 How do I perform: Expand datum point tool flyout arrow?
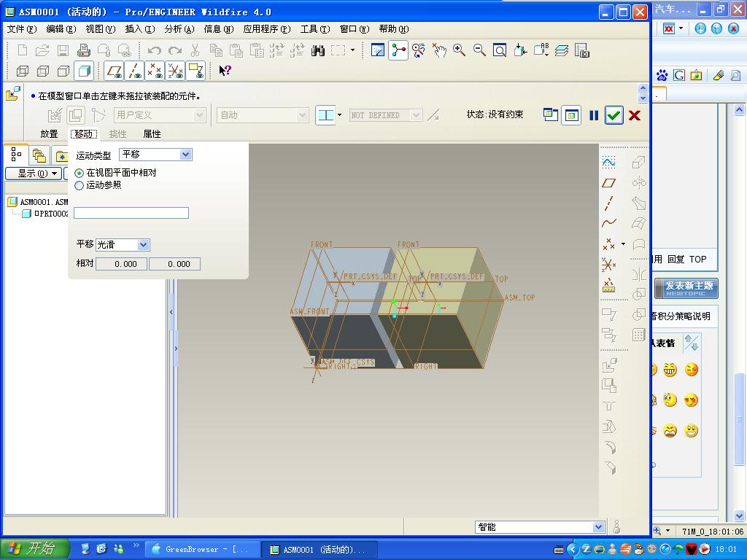[623, 244]
